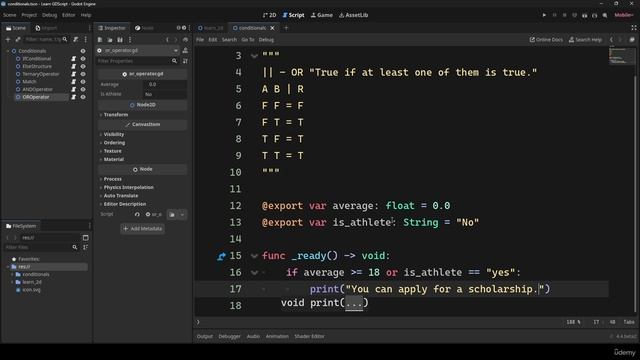Switch to the 2D workspace

click(269, 15)
